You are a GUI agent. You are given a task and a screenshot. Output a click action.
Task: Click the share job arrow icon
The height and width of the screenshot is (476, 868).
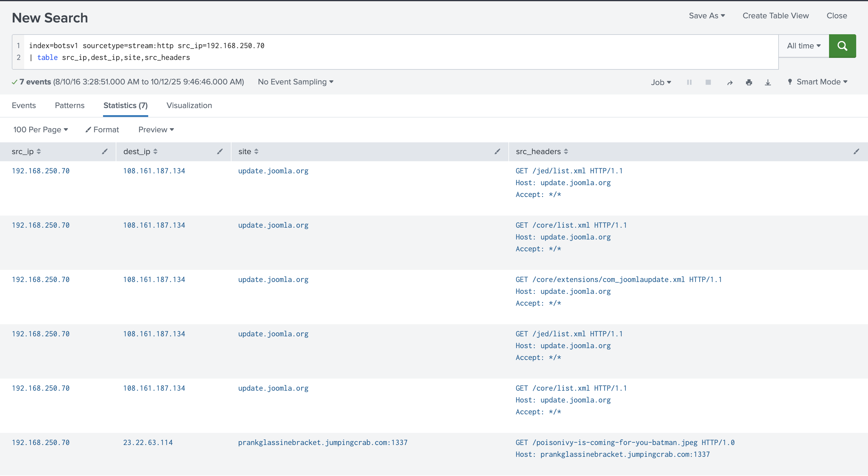tap(730, 83)
